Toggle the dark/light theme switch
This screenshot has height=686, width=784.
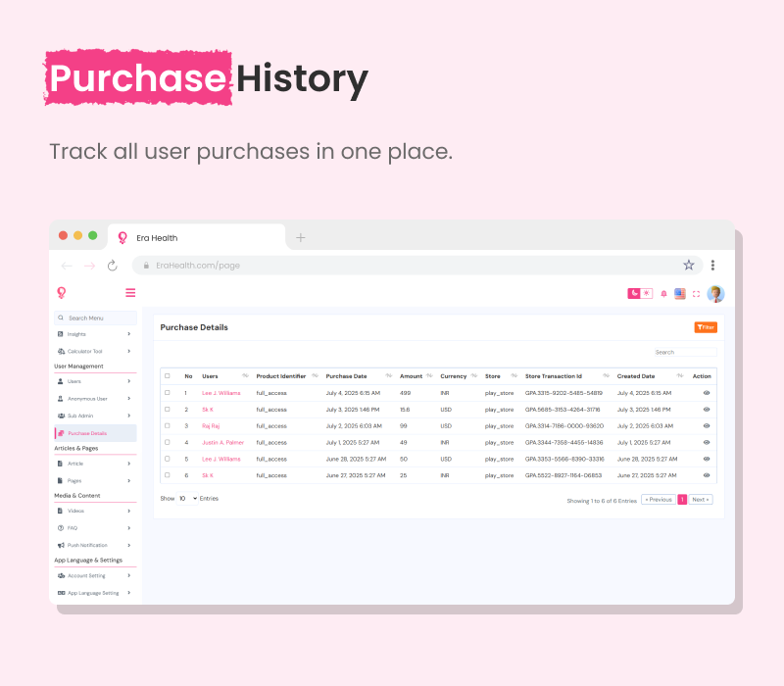coord(640,293)
